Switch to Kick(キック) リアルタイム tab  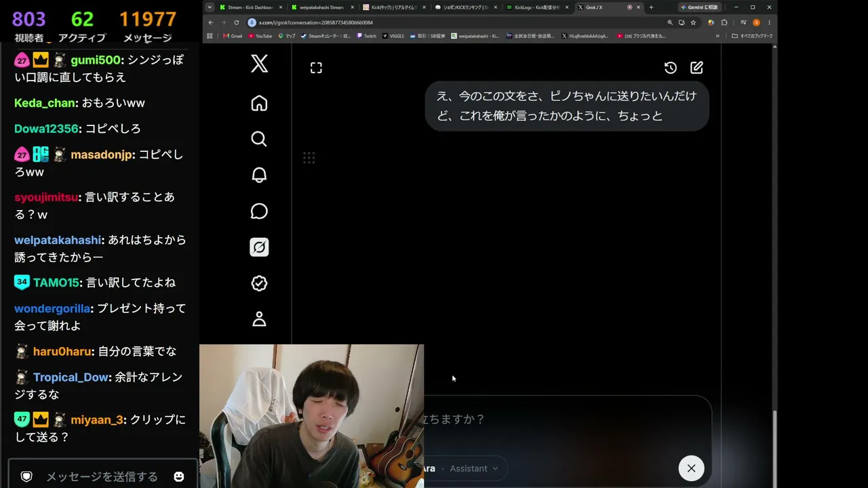[x=395, y=7]
